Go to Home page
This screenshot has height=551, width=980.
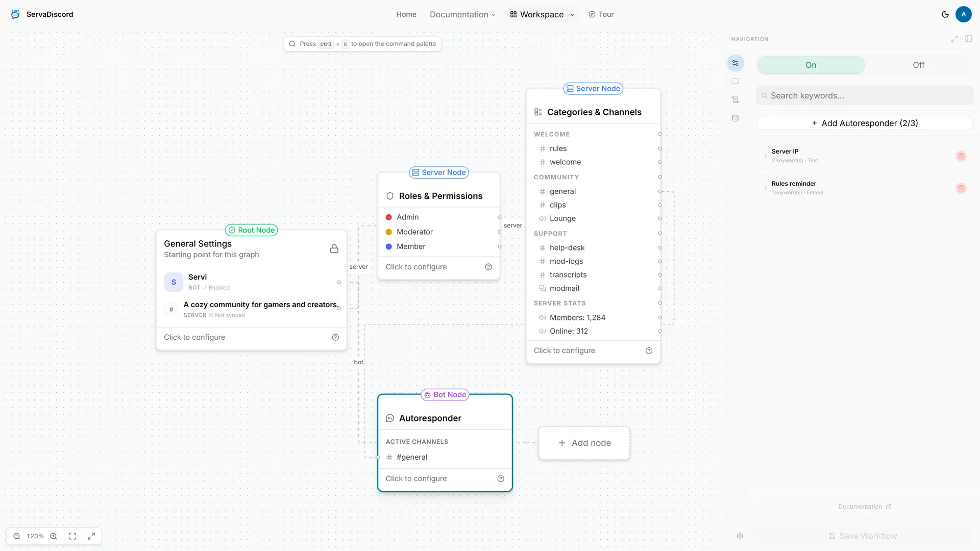[406, 14]
